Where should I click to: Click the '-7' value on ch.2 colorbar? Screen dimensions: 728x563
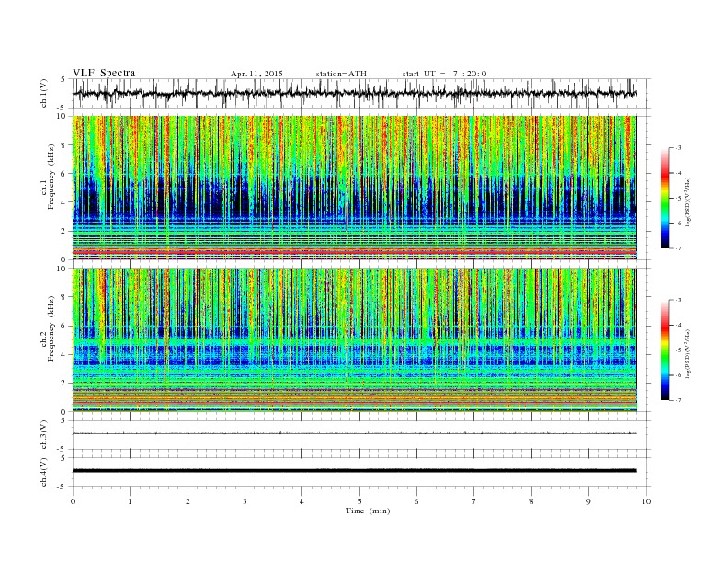pyautogui.click(x=677, y=400)
